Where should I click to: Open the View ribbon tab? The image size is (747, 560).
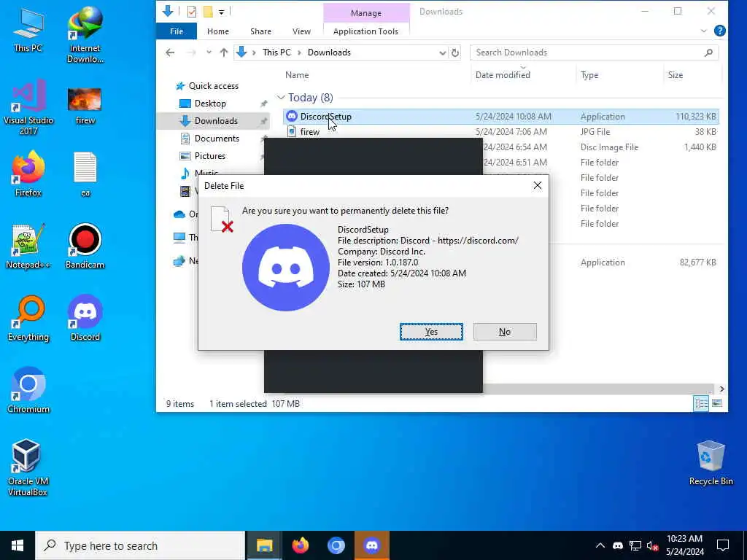click(301, 31)
